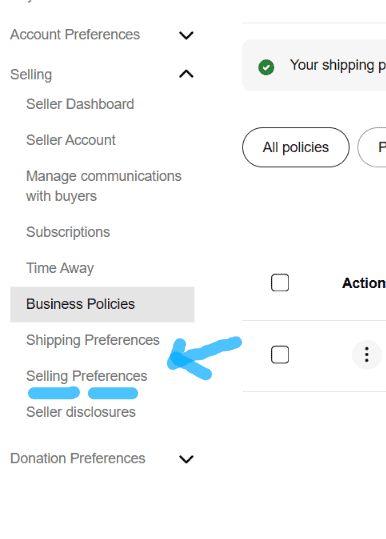Open the Subscriptions page
The width and height of the screenshot is (386, 539).
pyautogui.click(x=68, y=232)
